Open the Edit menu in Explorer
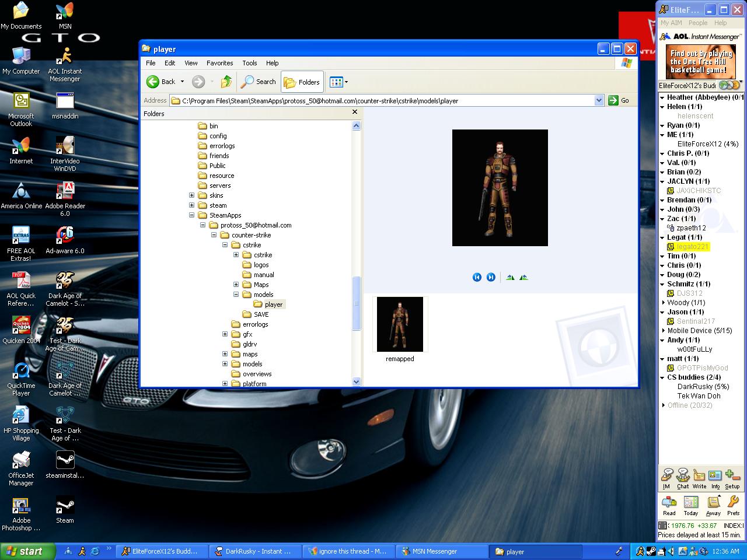The width and height of the screenshot is (747, 560). click(170, 63)
